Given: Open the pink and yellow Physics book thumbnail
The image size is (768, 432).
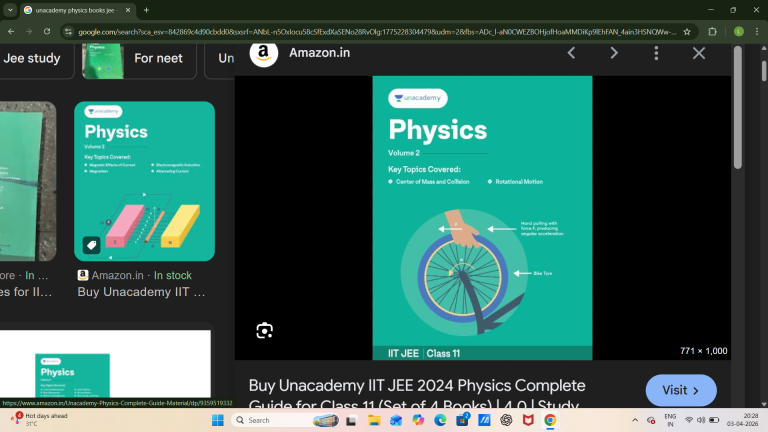Looking at the screenshot, I should click(x=144, y=181).
